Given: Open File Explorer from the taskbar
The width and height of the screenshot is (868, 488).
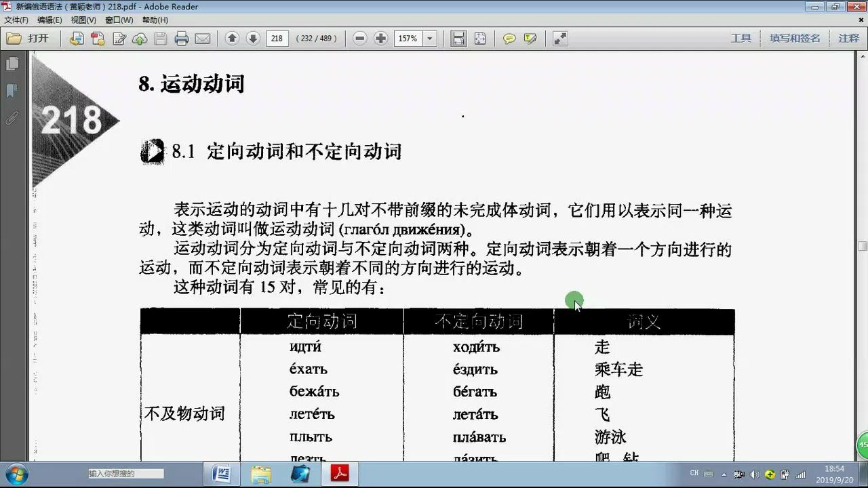Looking at the screenshot, I should click(261, 473).
